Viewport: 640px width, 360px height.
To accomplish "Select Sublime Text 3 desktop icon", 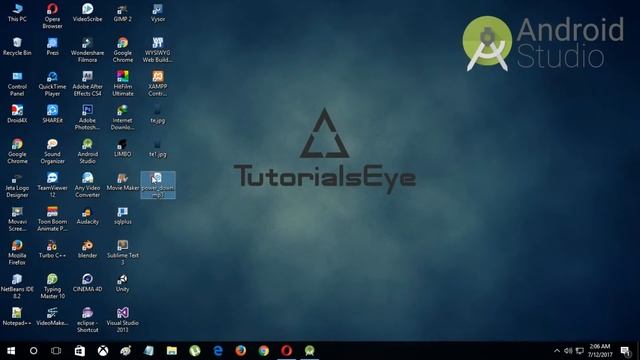I will pyautogui.click(x=122, y=253).
